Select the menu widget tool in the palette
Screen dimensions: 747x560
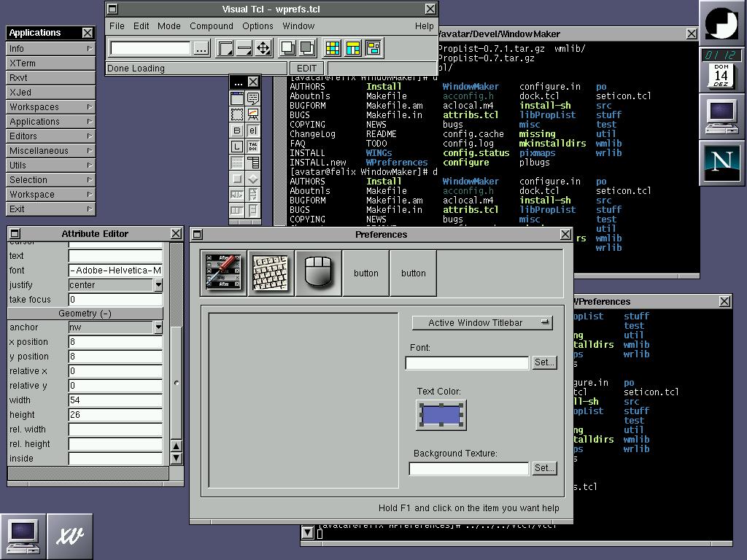tap(253, 163)
